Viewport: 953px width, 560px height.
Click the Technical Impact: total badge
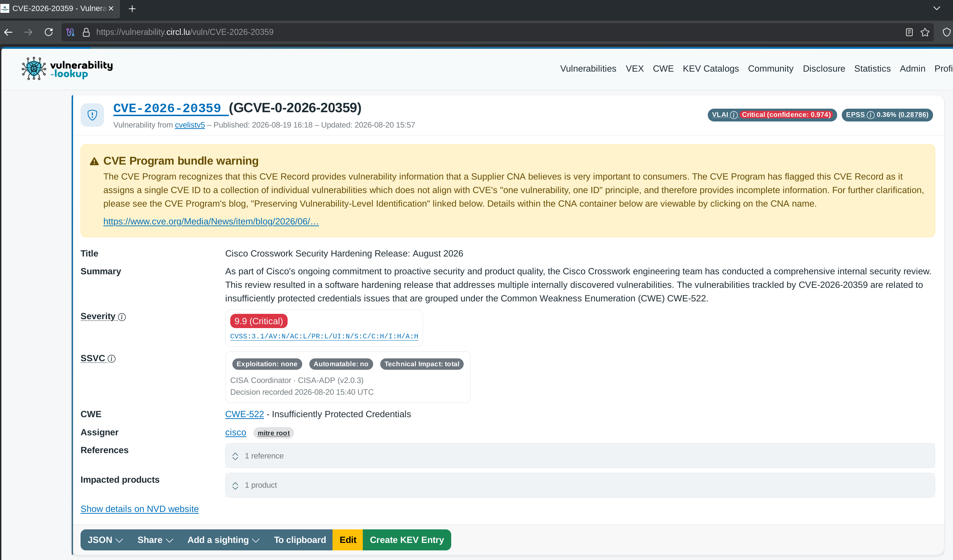click(x=422, y=364)
